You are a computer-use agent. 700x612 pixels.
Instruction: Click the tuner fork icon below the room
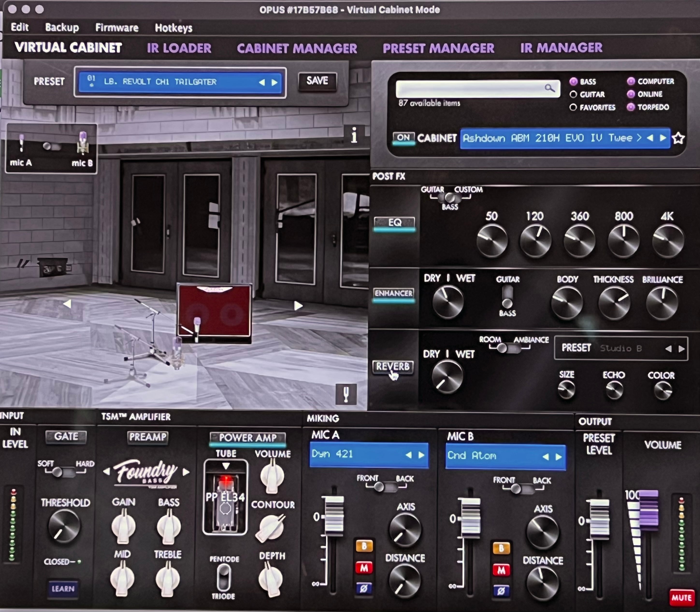346,395
